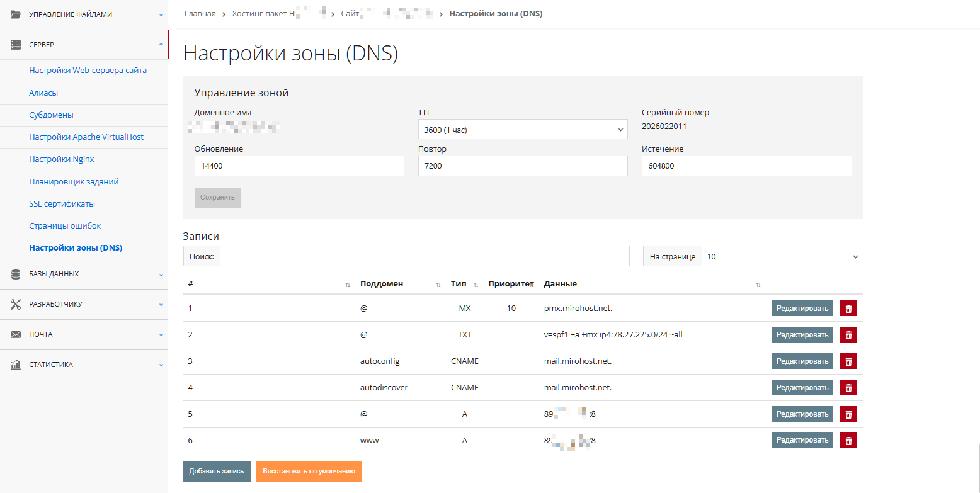
Task: Open the На странице records-per-page dropdown
Action: click(x=782, y=256)
